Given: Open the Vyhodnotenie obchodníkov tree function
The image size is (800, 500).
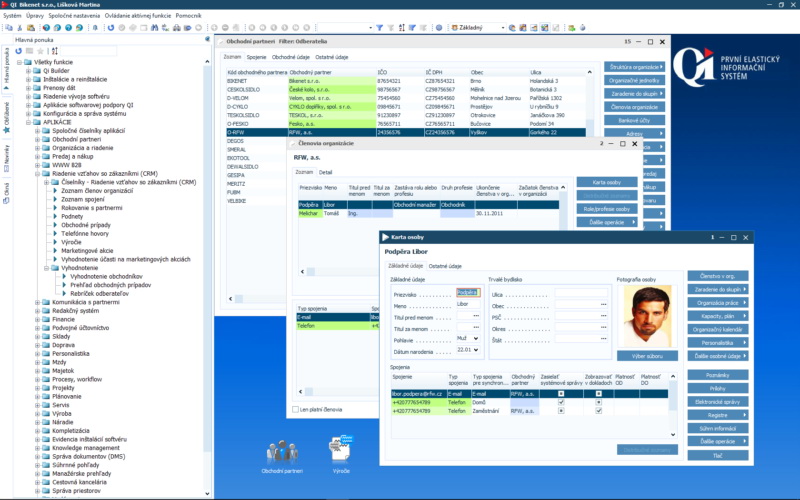Looking at the screenshot, I should point(106,277).
